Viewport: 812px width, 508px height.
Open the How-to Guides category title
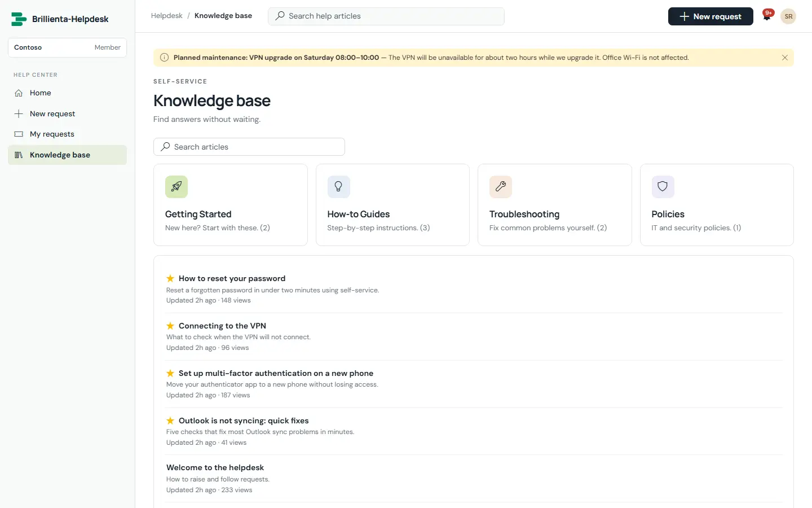click(x=359, y=214)
